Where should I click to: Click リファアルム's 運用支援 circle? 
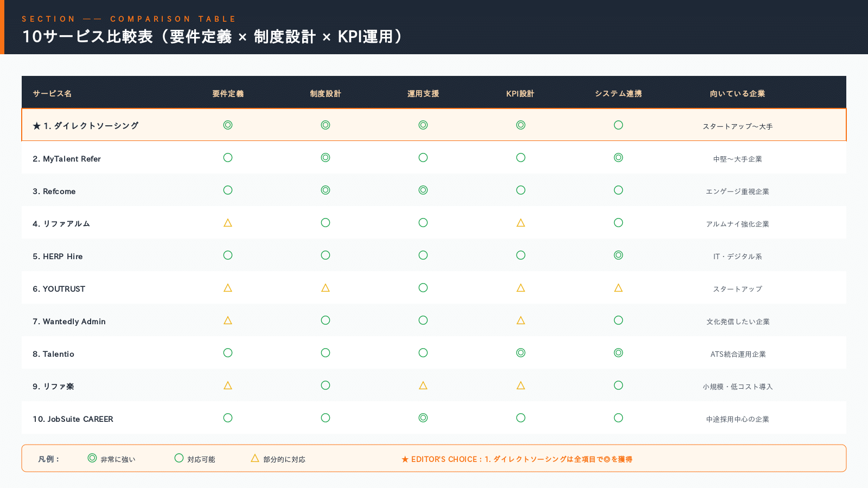pyautogui.click(x=423, y=223)
